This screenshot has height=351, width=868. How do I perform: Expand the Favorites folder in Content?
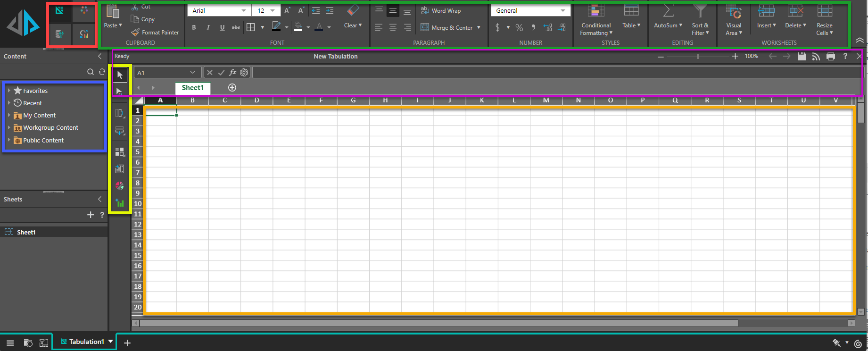[9, 91]
